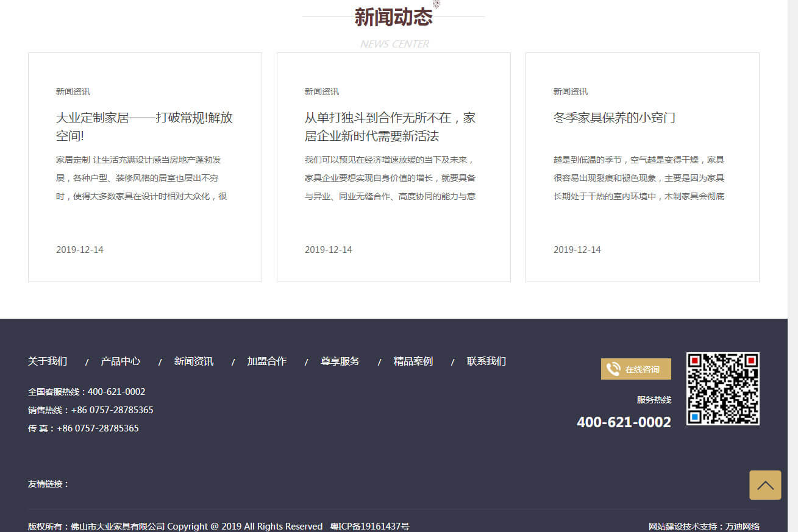Click 新闻资讯 tag on third news card

(x=571, y=91)
